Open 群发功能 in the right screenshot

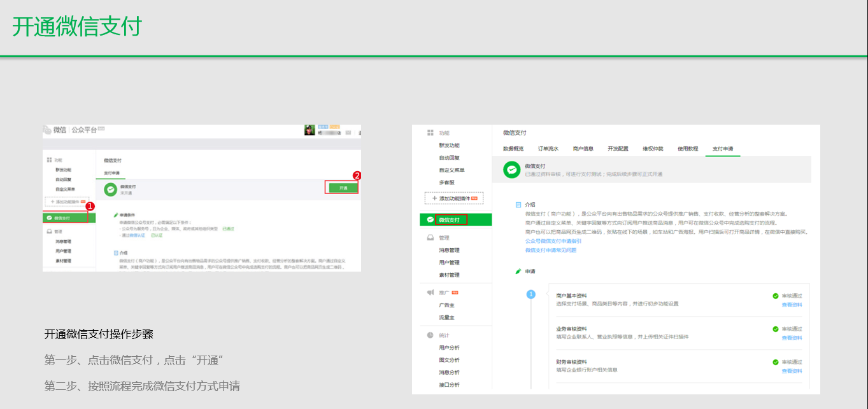[x=449, y=146]
